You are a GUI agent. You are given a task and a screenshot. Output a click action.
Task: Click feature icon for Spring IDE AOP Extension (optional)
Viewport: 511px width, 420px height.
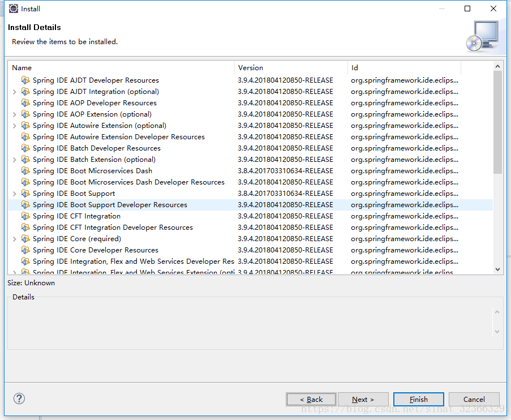[x=25, y=114]
